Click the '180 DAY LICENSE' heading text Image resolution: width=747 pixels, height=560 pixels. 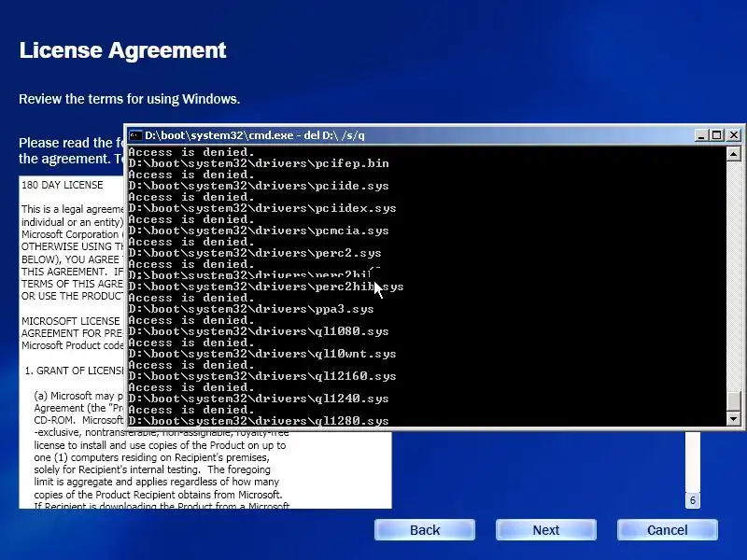[62, 185]
